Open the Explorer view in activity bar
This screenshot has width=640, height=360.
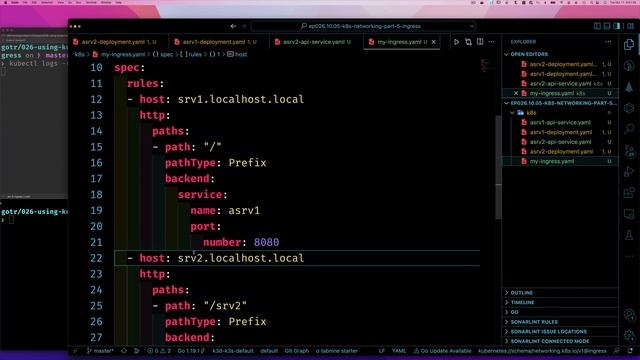click(x=629, y=44)
